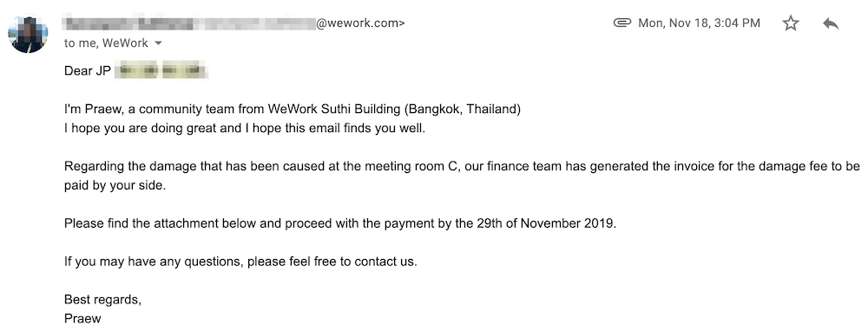Image resolution: width=868 pixels, height=332 pixels.
Task: Click the reply arrow icon
Action: pos(831,23)
